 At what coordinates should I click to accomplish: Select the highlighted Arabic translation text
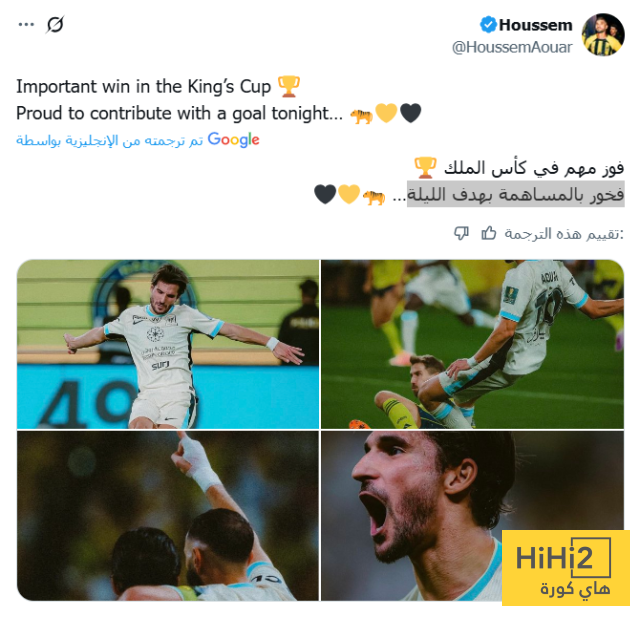pos(516,194)
